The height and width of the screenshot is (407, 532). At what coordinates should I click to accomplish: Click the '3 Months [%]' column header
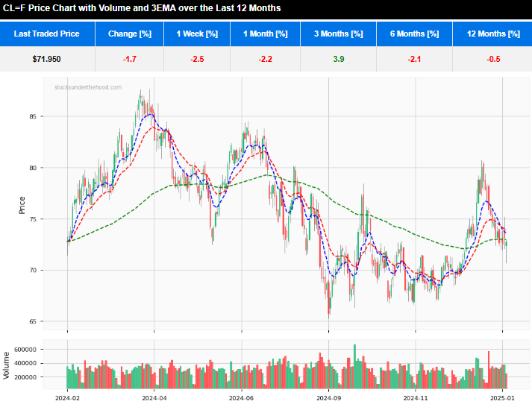point(338,34)
